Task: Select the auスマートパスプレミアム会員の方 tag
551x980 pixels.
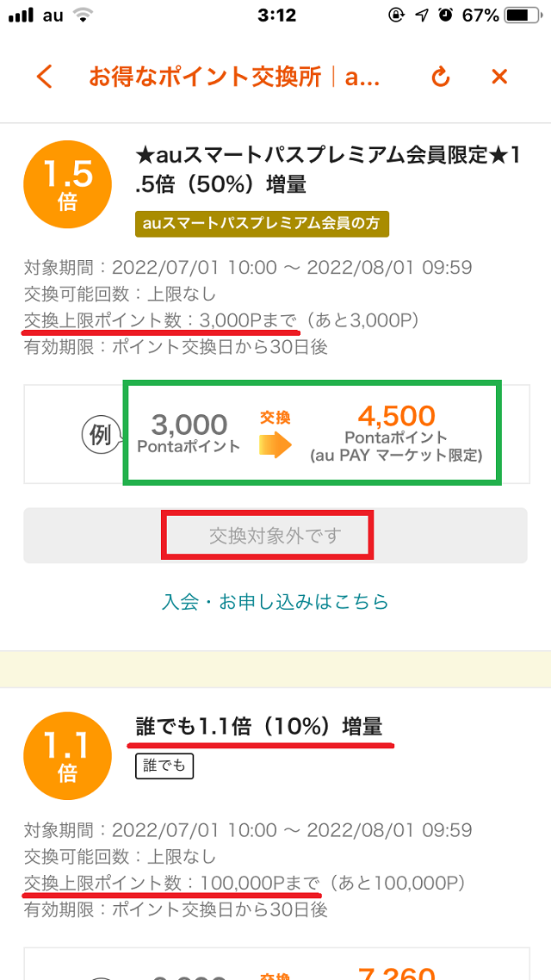Action: click(x=263, y=225)
